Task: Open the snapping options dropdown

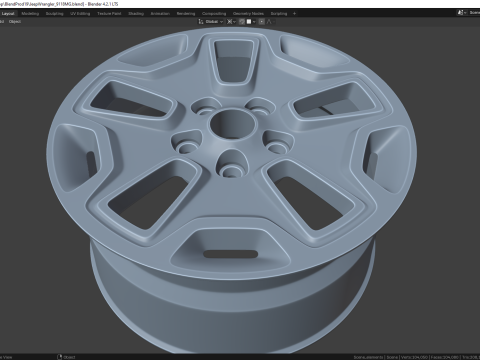Action: point(251,22)
